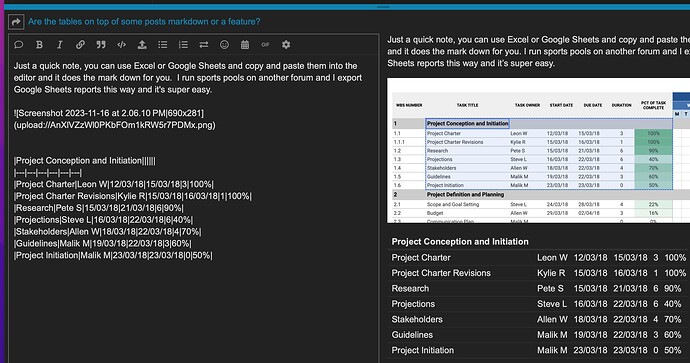Open composer options gear menu
Image resolution: width=690 pixels, height=363 pixels.
click(286, 44)
